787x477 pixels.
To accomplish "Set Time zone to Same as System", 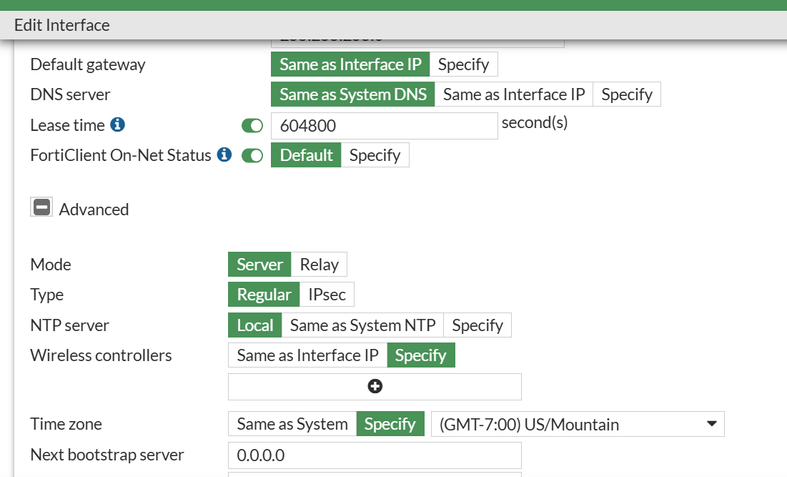I will (292, 424).
